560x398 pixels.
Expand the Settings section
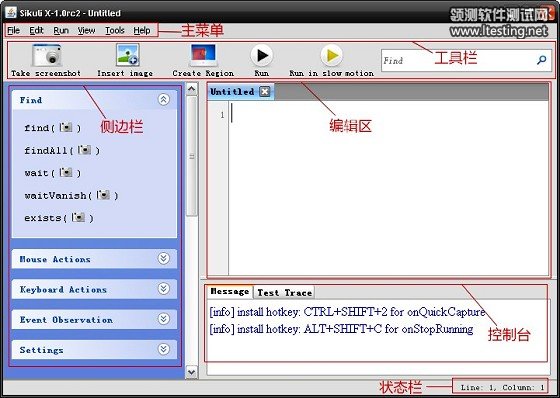(x=164, y=349)
